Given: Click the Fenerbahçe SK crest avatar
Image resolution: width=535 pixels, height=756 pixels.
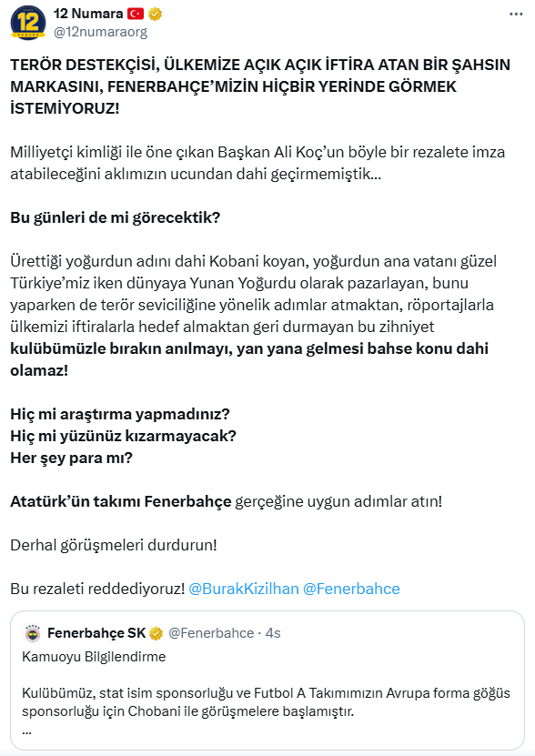Looking at the screenshot, I should [x=33, y=633].
